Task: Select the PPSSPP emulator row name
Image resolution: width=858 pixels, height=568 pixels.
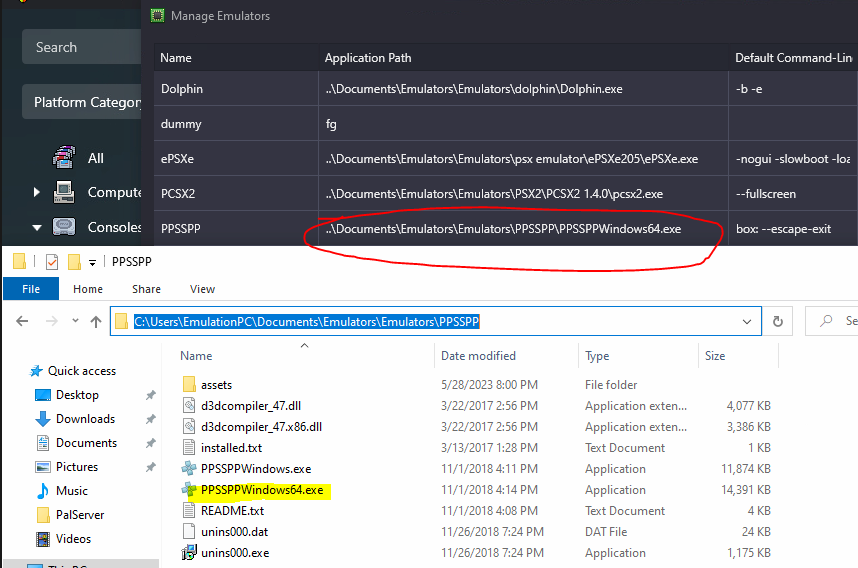Action: 181,229
